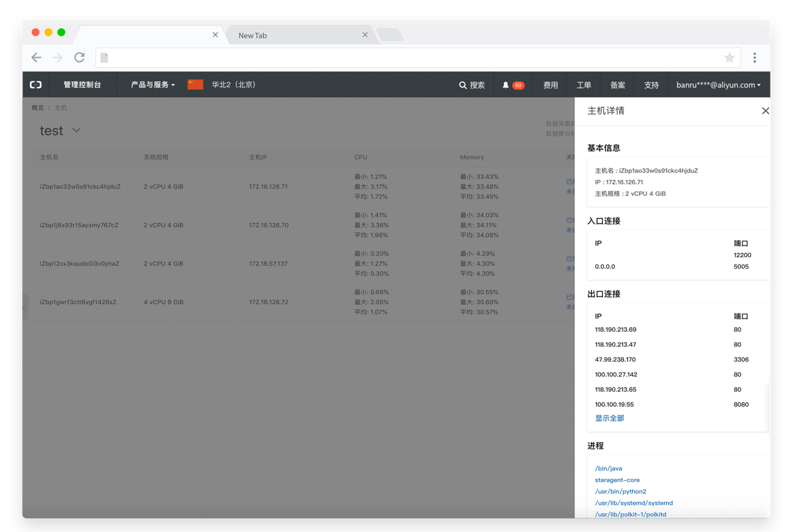The image size is (791, 532).
Task: Click the 主机名 column header
Action: tap(49, 157)
